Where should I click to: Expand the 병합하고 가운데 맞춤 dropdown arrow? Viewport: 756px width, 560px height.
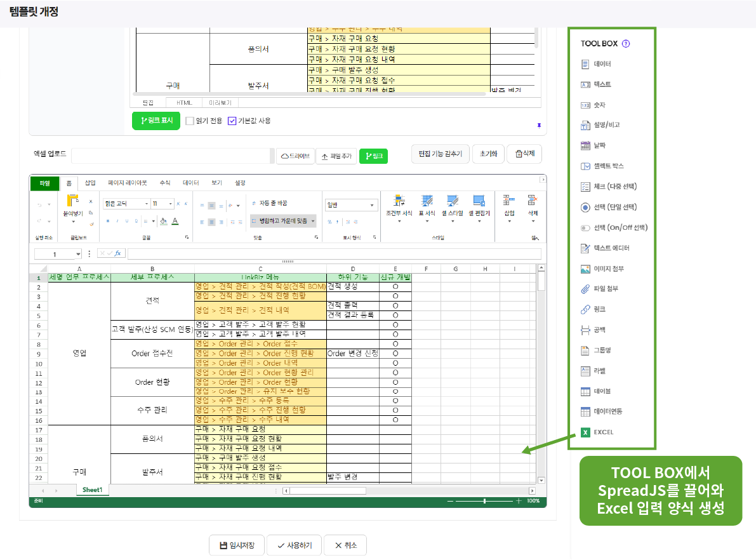coord(314,221)
